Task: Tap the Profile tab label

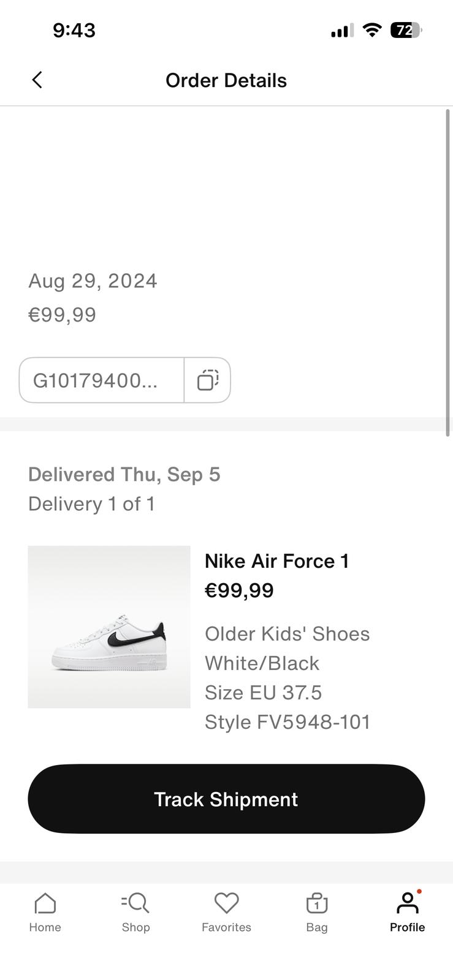Action: tap(407, 927)
